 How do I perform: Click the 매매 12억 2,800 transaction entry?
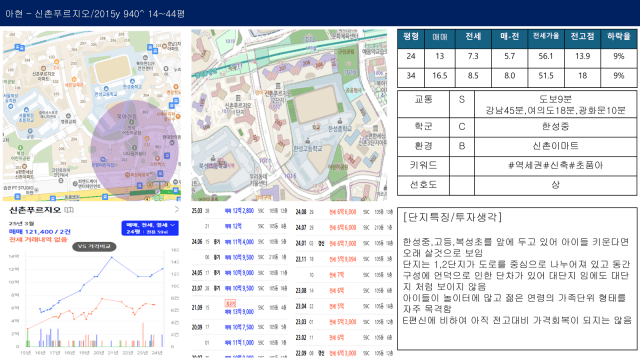[x=240, y=211]
